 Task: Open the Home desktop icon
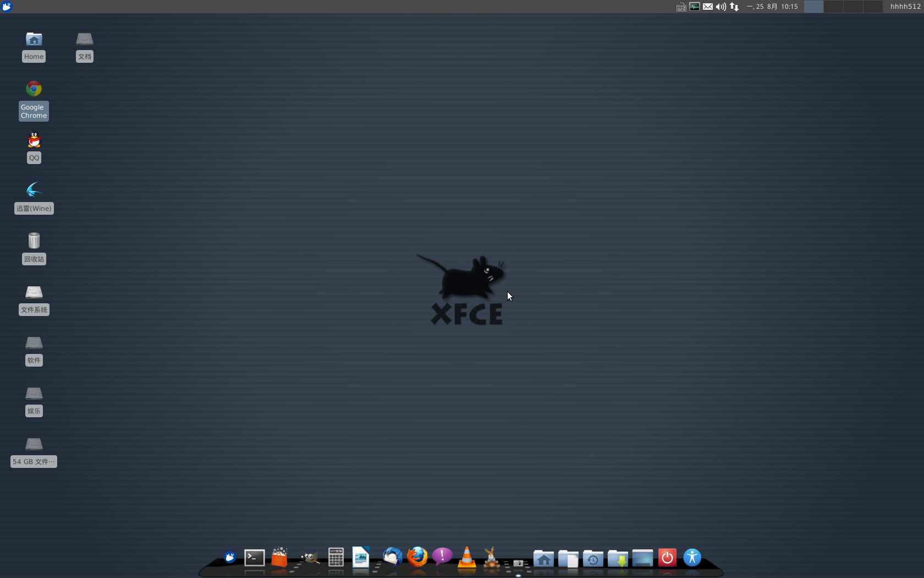[34, 40]
